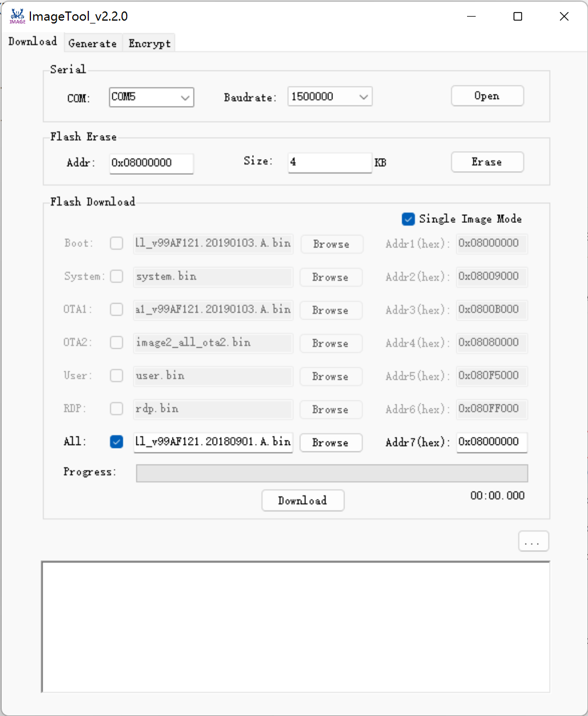Focus the Flash Erase Addr field
Screen dimensions: 588x716
click(151, 163)
